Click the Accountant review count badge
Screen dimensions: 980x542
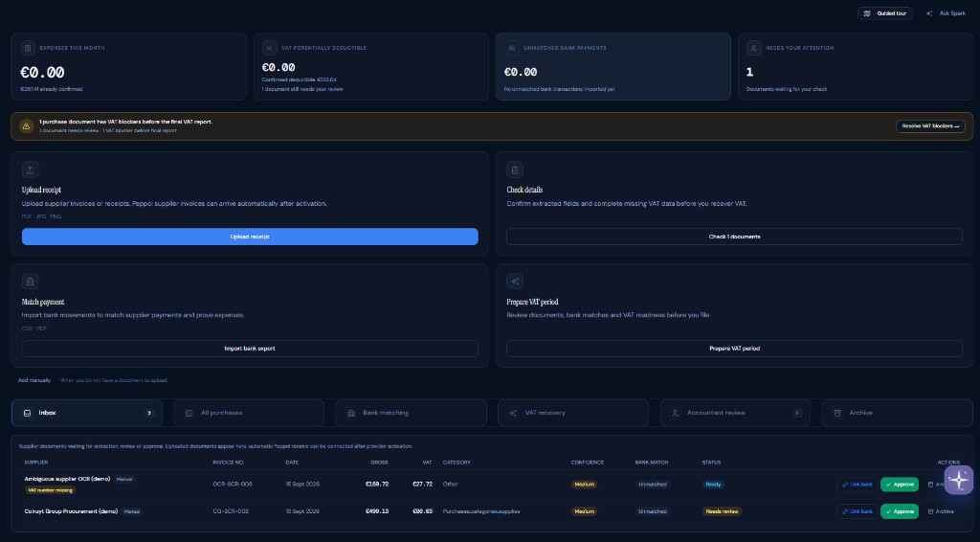[x=797, y=413]
